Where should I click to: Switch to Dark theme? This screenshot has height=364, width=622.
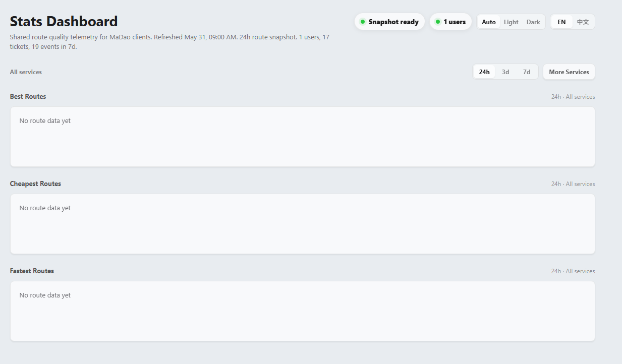pos(533,22)
